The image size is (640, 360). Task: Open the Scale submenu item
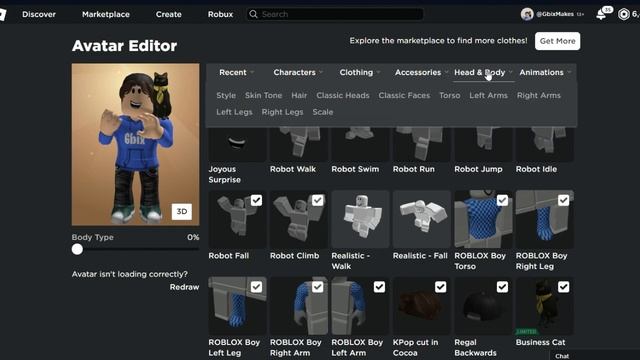coord(323,112)
